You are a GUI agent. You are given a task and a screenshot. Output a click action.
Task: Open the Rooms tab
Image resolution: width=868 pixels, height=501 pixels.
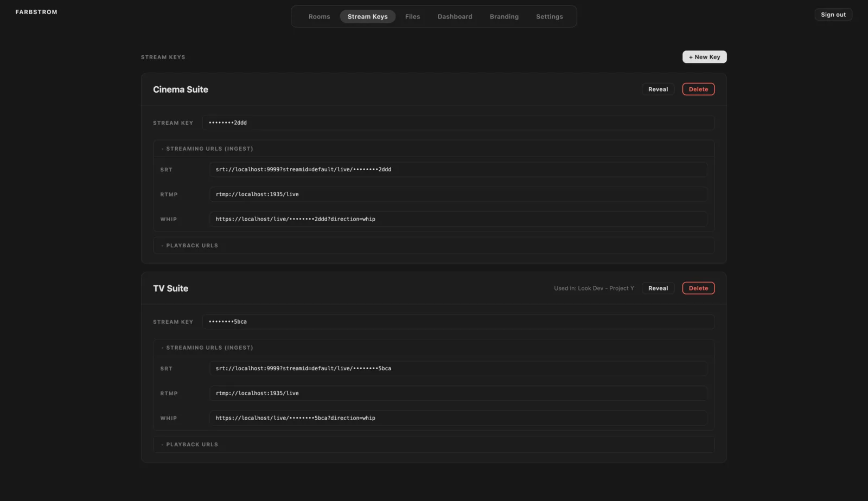[319, 16]
